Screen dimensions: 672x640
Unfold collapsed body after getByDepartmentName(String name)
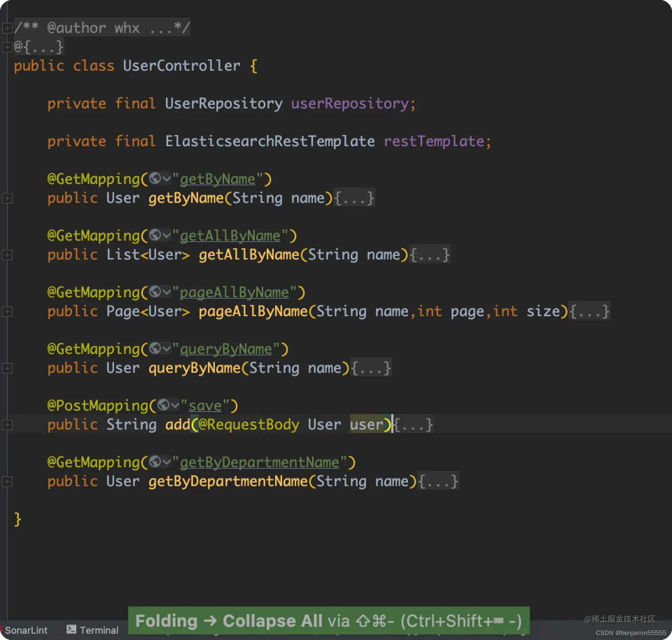(x=438, y=481)
